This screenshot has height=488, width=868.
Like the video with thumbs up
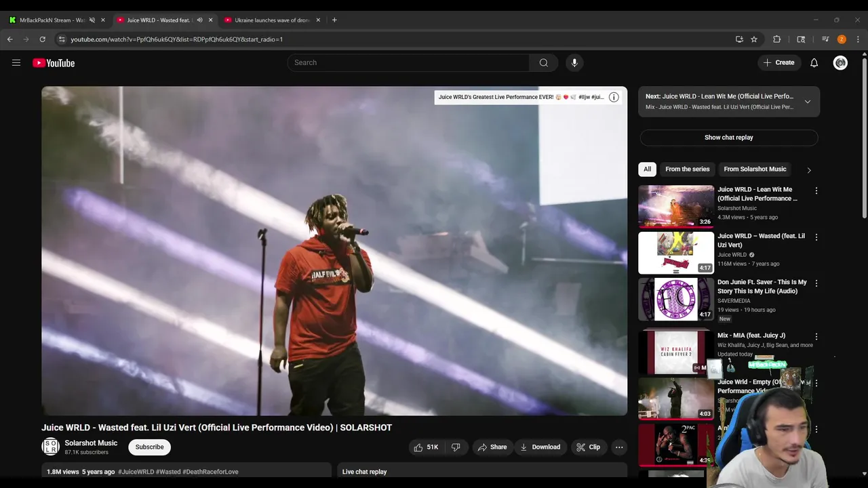[x=426, y=447]
